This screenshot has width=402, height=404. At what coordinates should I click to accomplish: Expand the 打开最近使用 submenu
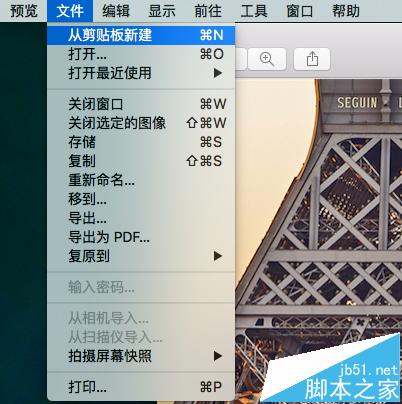[141, 73]
